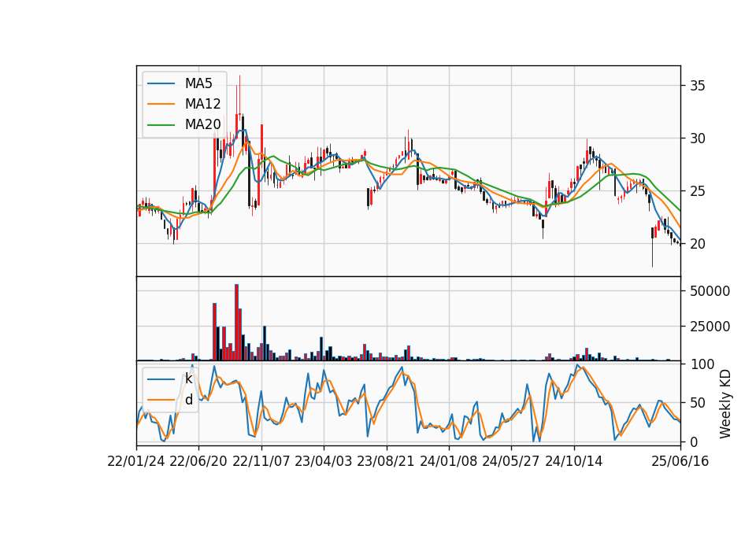
Task: Click the volume axis value 25000
Action: 710,326
